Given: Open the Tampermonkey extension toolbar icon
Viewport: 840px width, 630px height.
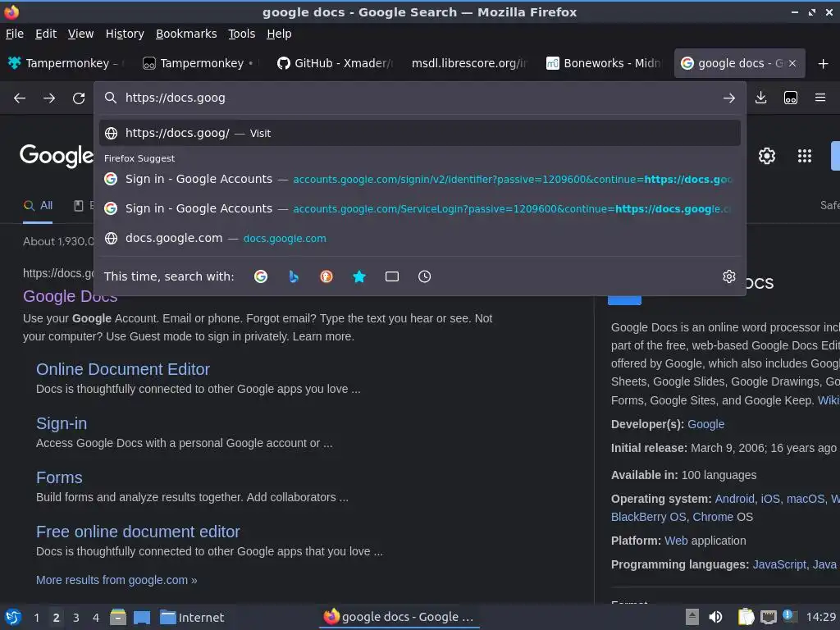Looking at the screenshot, I should [791, 98].
